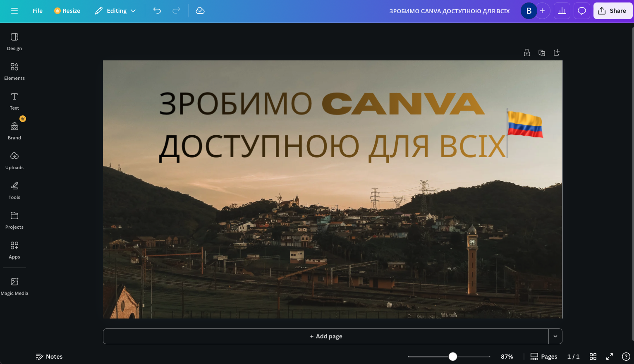Duplicate the page

(x=542, y=53)
